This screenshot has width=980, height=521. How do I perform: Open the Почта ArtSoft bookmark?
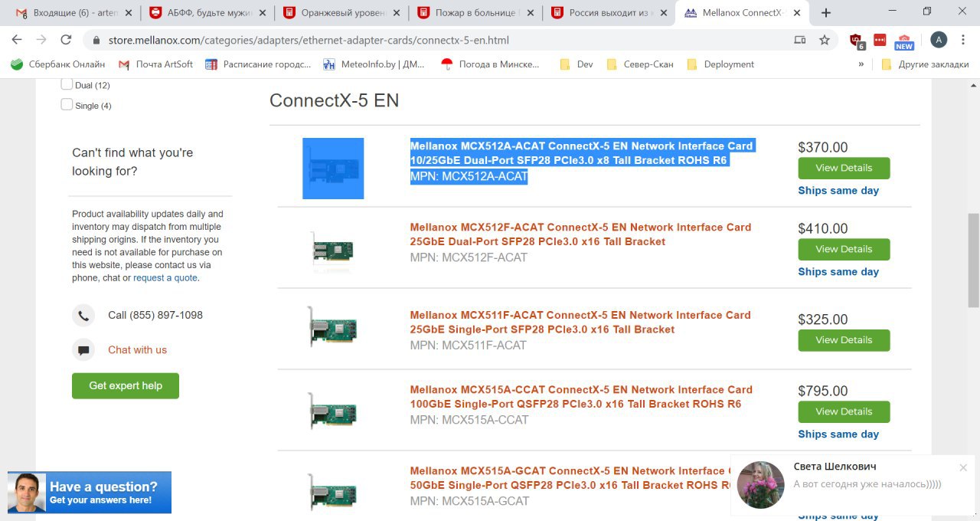click(155, 64)
